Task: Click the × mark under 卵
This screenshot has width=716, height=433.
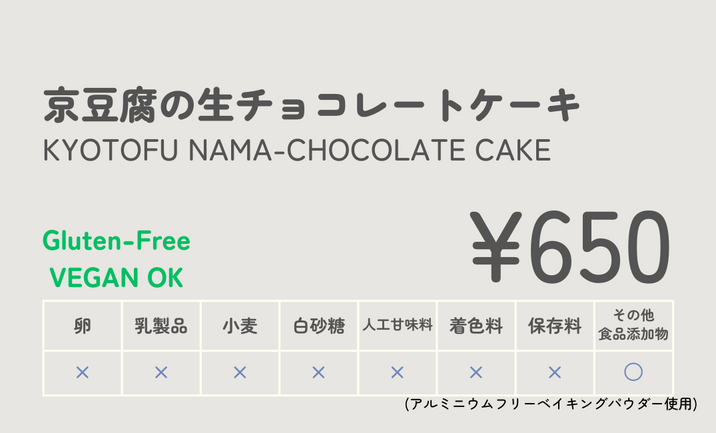Action: pyautogui.click(x=83, y=373)
